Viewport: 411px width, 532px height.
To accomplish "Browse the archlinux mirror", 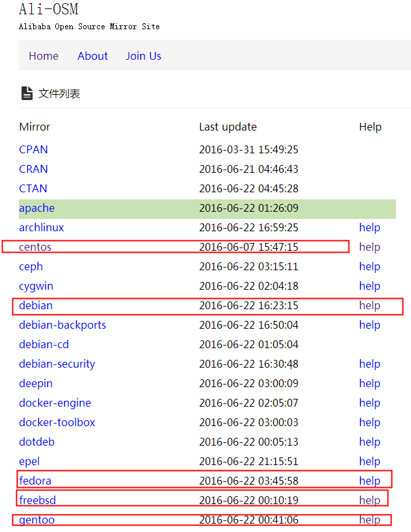I will (42, 227).
